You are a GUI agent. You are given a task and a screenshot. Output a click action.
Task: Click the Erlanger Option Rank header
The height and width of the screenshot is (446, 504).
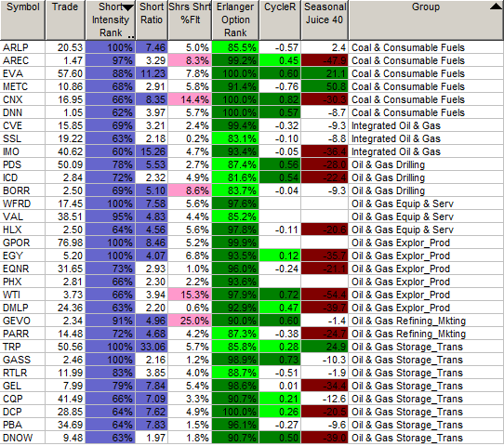235,20
